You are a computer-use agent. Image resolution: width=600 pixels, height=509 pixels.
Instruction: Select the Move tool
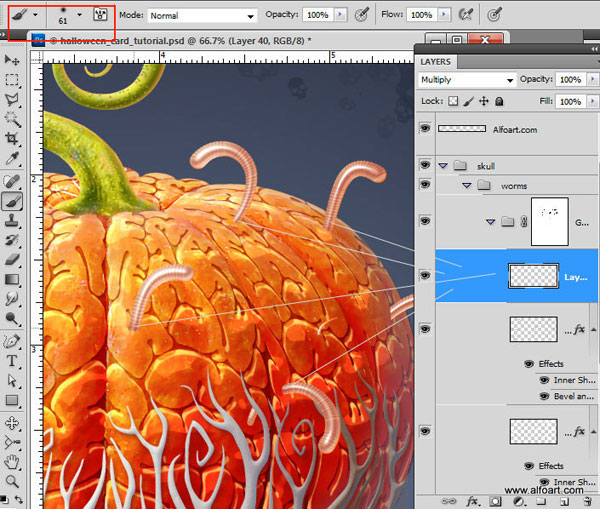coord(11,60)
